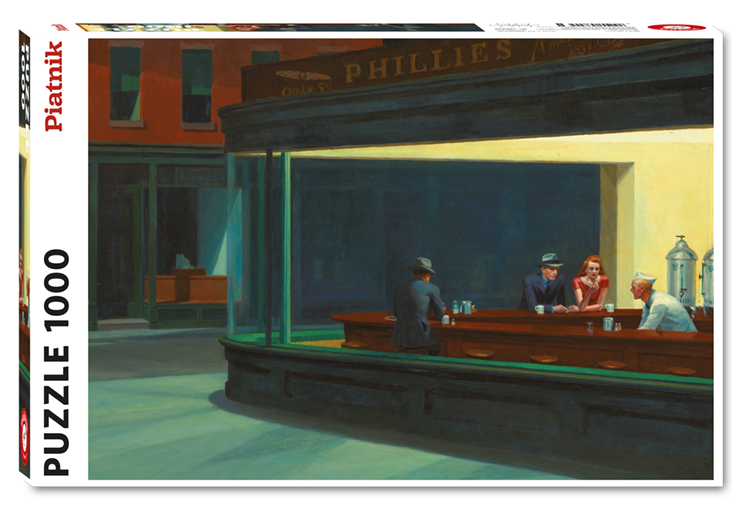Click the "PHILLIES" sign lettering
Image resolution: width=750 pixels, height=520 pixels.
click(x=428, y=61)
